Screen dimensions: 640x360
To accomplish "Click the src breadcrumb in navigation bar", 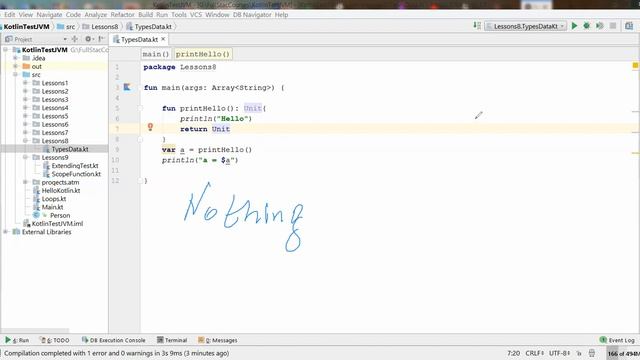I will [x=66, y=27].
